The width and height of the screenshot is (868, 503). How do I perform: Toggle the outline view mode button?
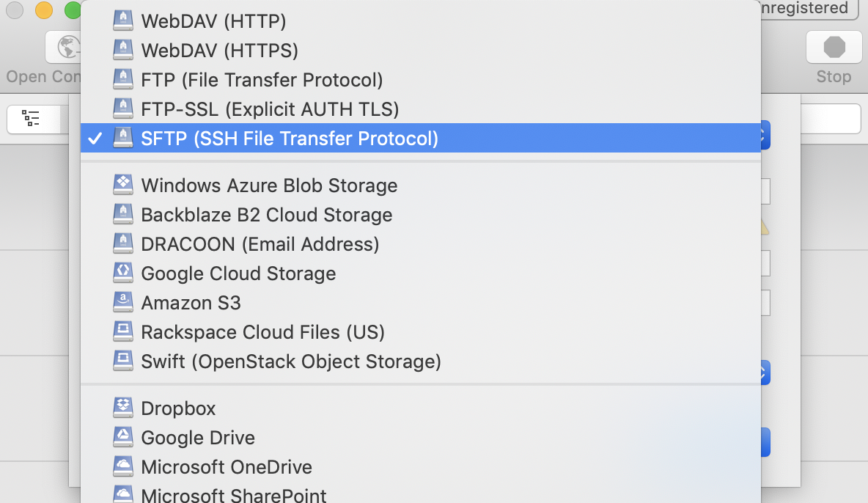coord(33,118)
